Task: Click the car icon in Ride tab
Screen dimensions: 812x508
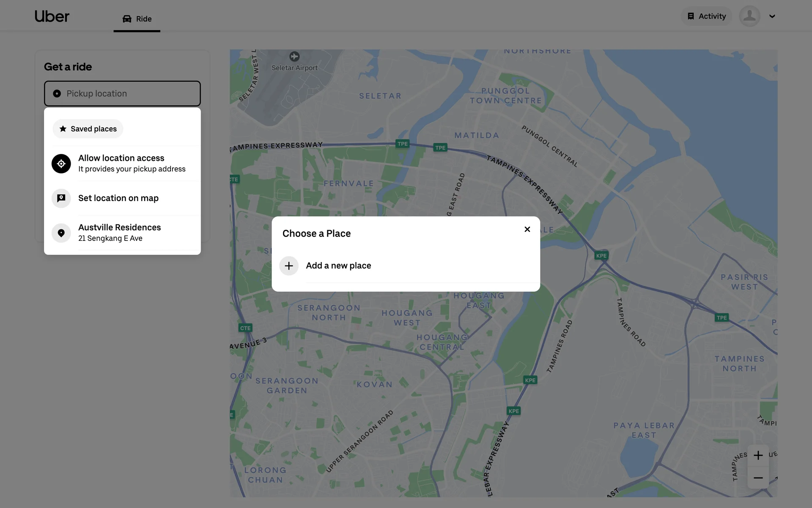Action: [x=127, y=19]
